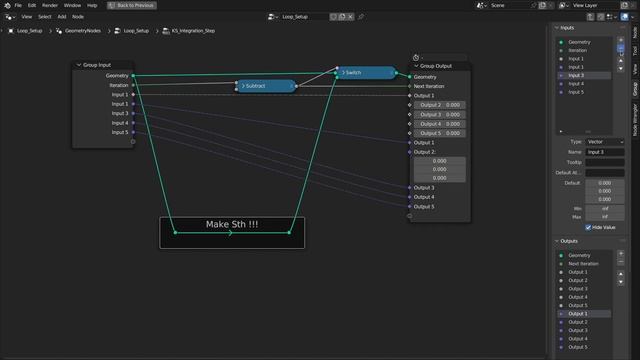Toggle the Hide Value checkbox
The height and width of the screenshot is (360, 640).
pyautogui.click(x=588, y=227)
